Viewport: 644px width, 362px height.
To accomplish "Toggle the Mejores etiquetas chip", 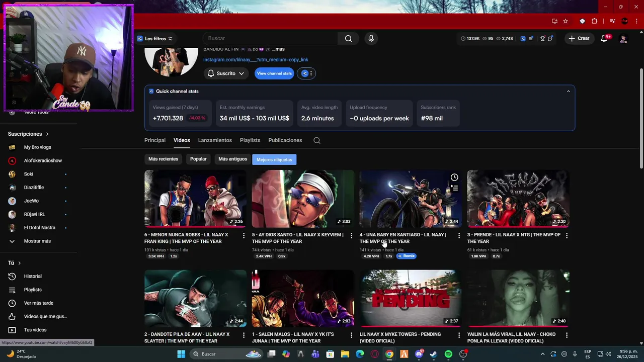I will pos(274,159).
